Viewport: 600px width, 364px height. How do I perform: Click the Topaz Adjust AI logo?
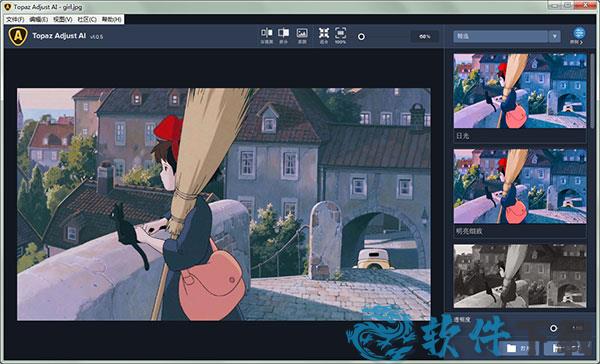point(18,36)
